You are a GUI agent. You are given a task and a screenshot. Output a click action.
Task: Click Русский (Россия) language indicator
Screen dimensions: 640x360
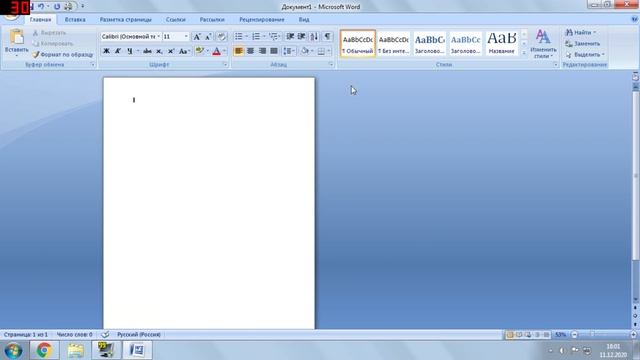(139, 334)
